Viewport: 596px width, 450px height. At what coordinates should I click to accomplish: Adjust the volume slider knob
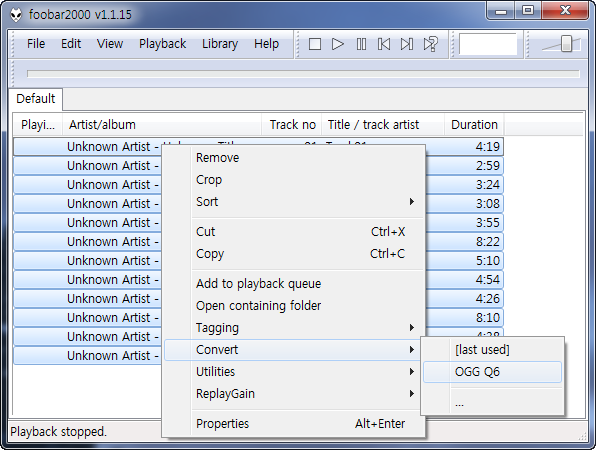click(x=566, y=43)
